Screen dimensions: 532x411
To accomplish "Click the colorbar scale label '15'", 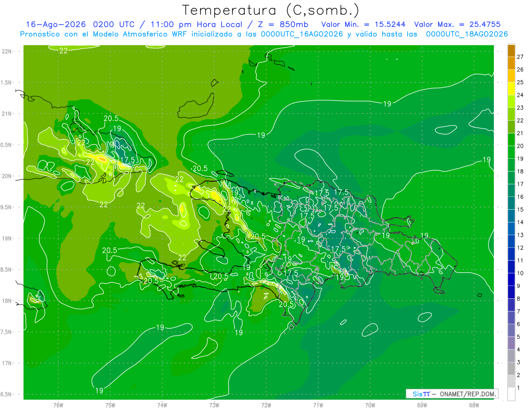I will pyautogui.click(x=520, y=210).
